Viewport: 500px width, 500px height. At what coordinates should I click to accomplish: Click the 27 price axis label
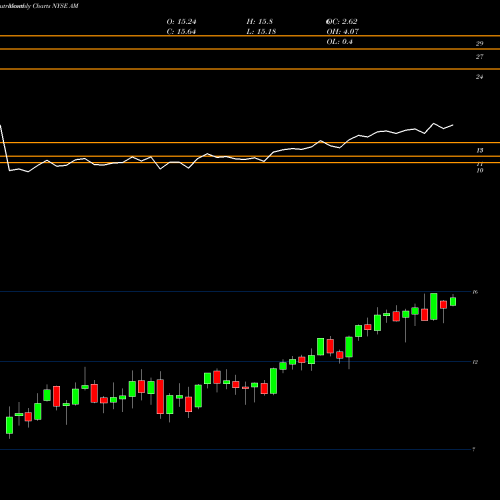click(479, 57)
